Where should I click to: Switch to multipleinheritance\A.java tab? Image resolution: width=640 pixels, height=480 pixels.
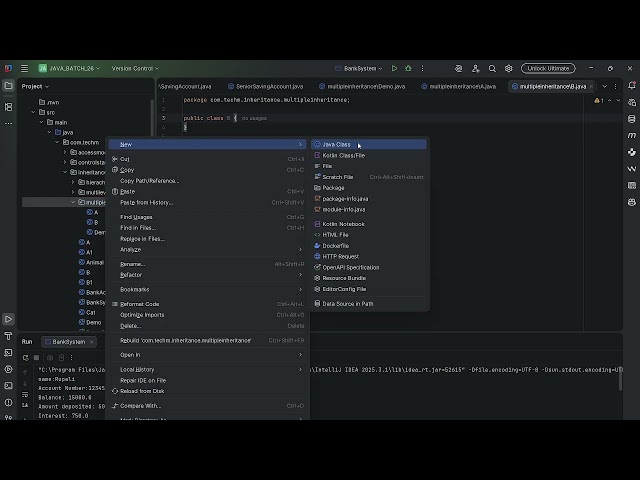(x=459, y=86)
